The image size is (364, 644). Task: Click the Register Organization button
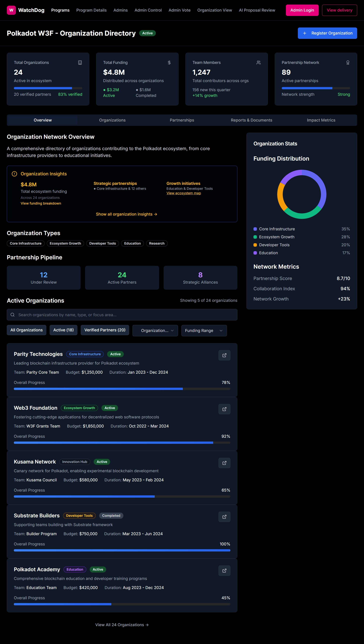(x=327, y=33)
